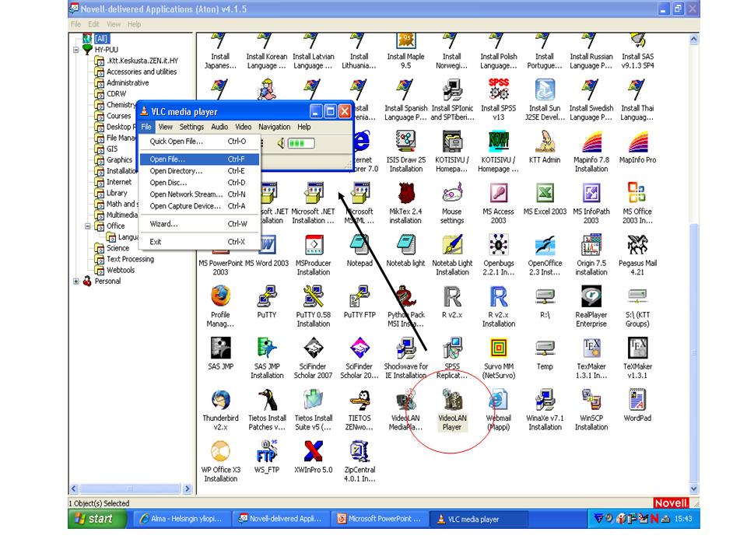Expand the Personal tree node

pyautogui.click(x=75, y=282)
